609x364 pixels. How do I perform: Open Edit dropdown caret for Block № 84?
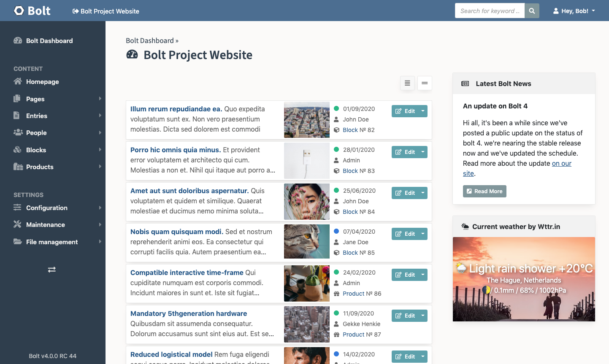(423, 193)
